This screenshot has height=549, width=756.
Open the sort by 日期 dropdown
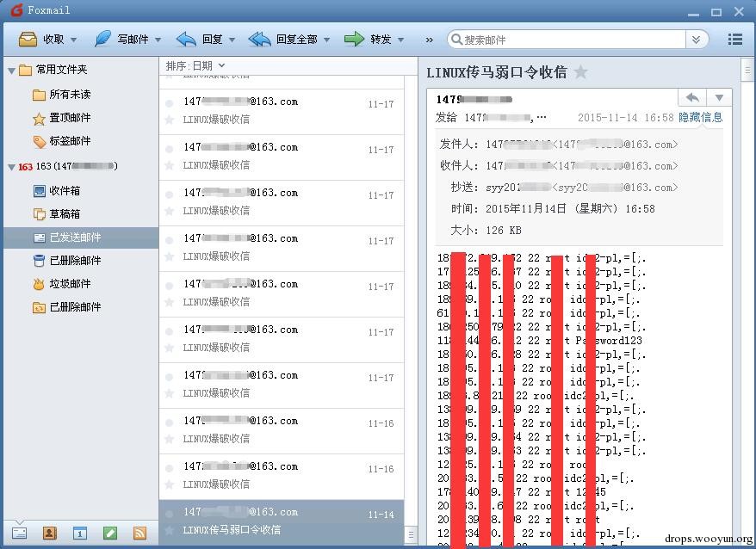pos(195,65)
